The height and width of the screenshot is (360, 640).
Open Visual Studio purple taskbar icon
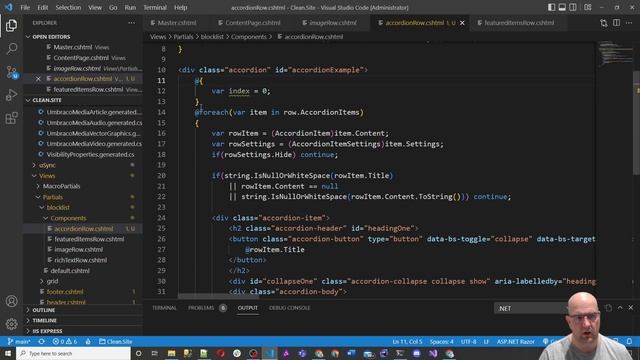433,353
